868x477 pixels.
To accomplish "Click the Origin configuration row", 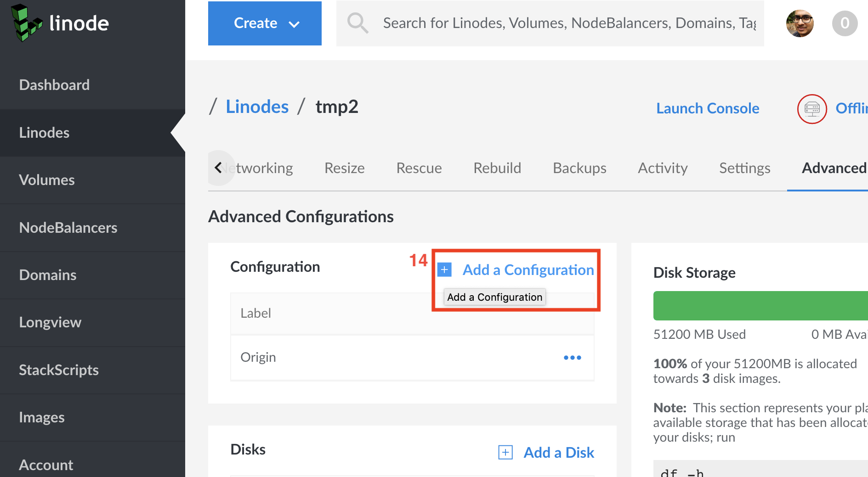I will [x=412, y=358].
